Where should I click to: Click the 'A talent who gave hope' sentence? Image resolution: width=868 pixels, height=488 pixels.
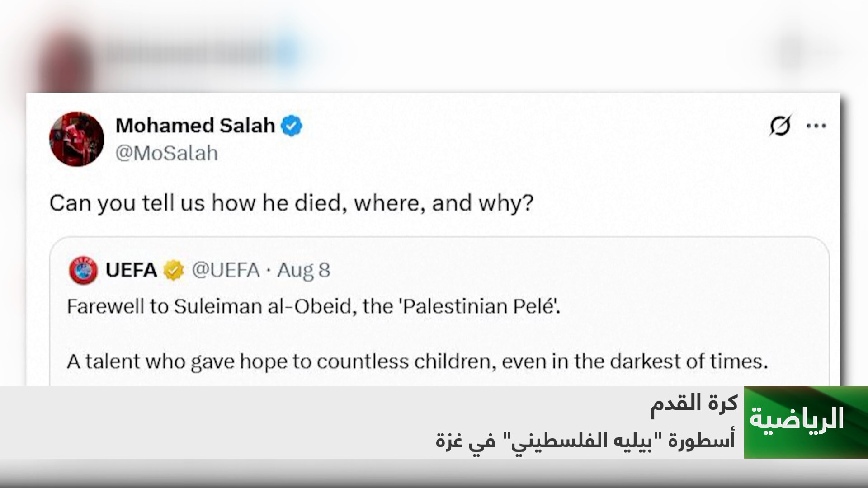pyautogui.click(x=417, y=361)
